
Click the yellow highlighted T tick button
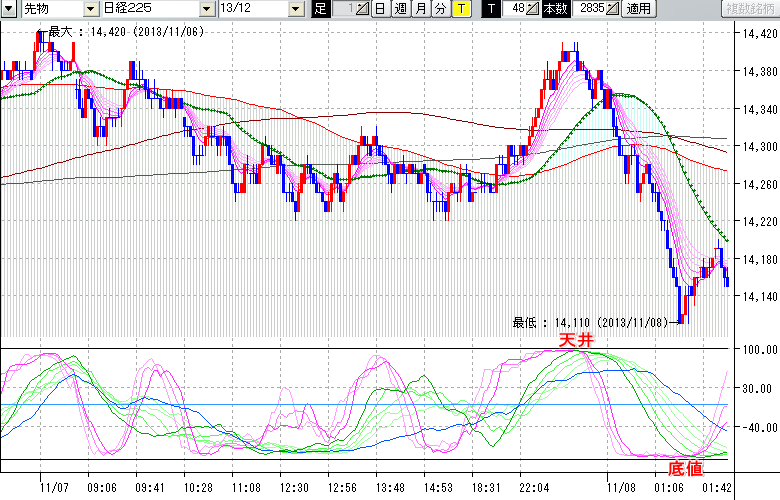click(460, 9)
